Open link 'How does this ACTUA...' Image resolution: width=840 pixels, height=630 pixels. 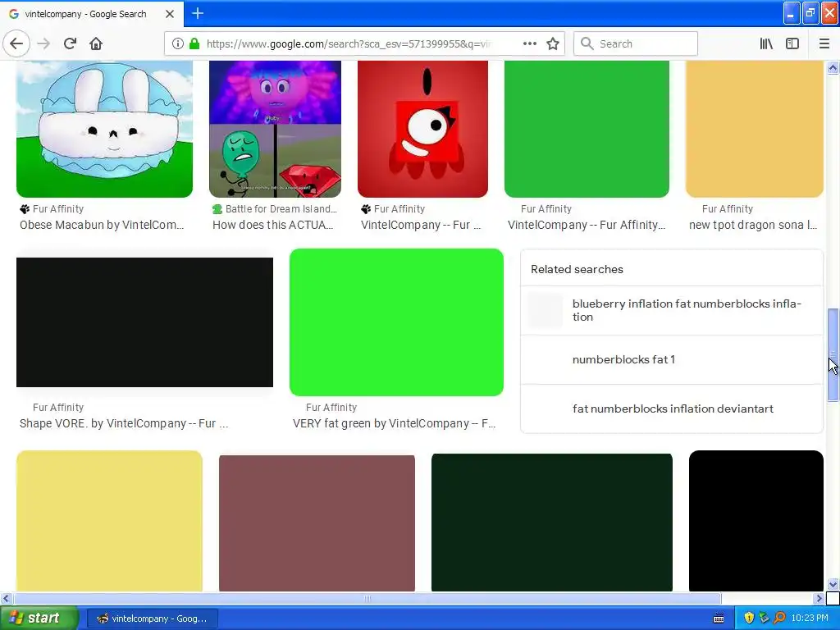[x=272, y=225]
